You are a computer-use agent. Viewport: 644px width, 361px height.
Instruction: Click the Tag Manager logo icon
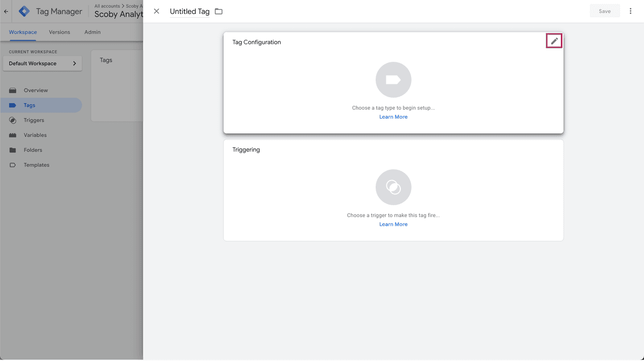[x=25, y=11]
